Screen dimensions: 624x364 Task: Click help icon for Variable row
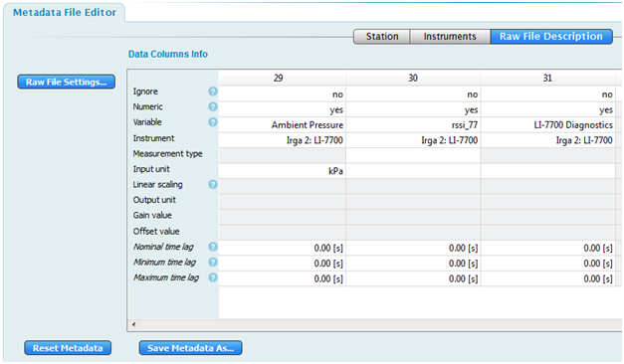213,122
